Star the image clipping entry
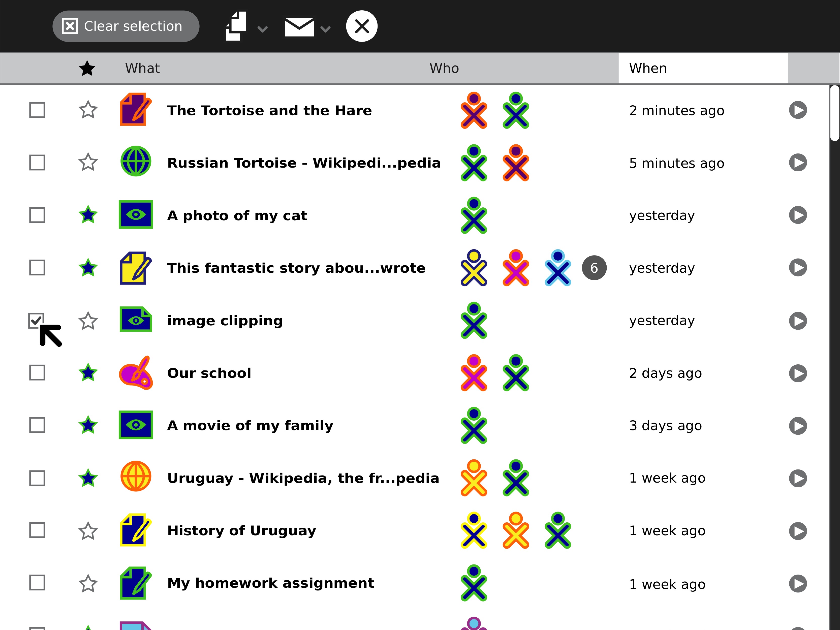Viewport: 840px width, 630px height. [x=88, y=321]
